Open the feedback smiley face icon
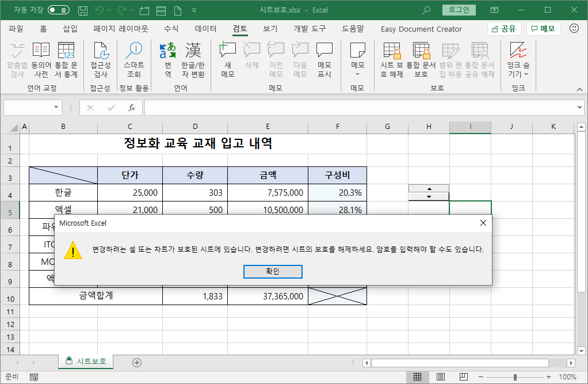The width and height of the screenshot is (588, 384). [574, 29]
